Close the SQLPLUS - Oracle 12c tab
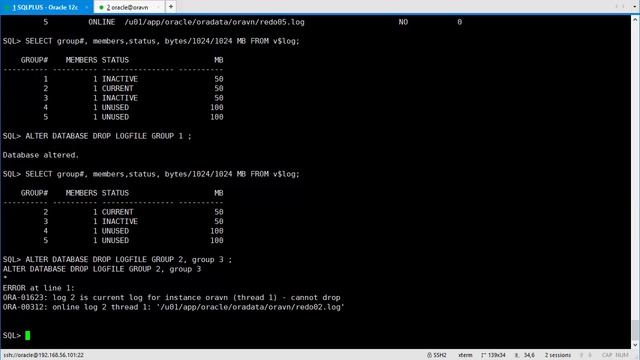The image size is (640, 360). [x=87, y=7]
